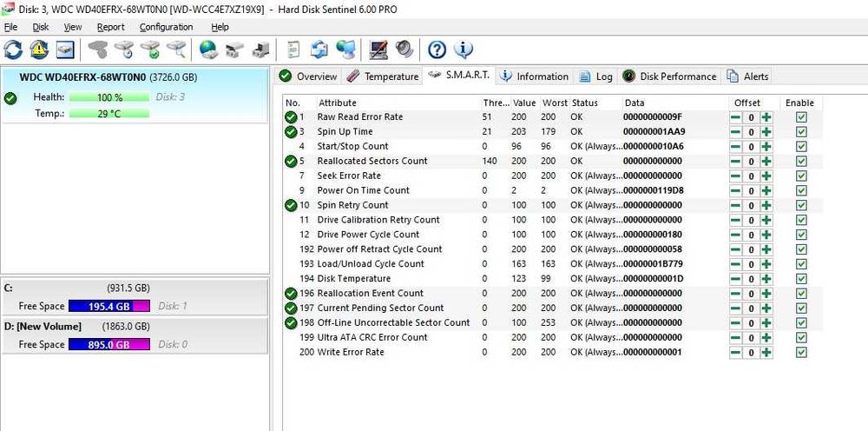The image size is (868, 431).
Task: Sort by the Attribute column header
Action: coord(398,103)
